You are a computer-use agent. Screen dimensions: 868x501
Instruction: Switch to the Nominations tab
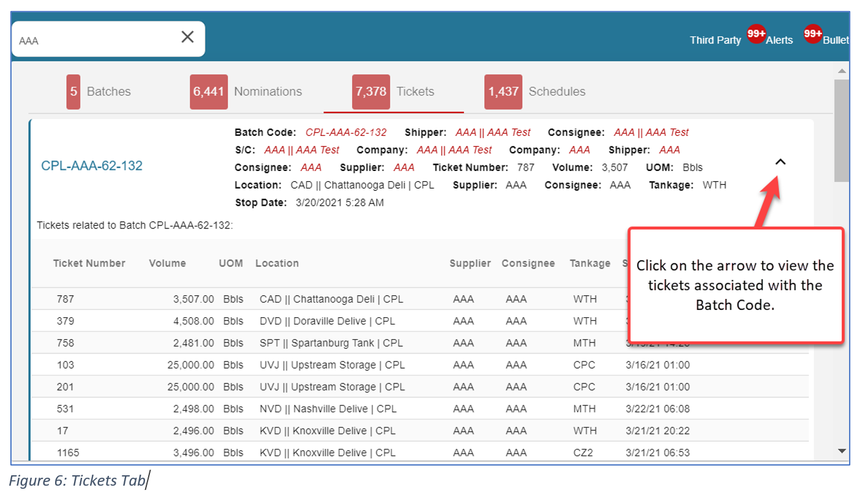(246, 92)
